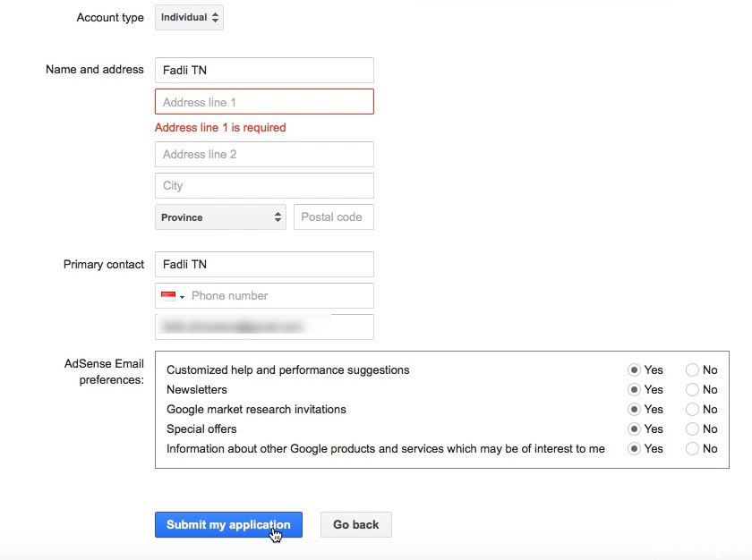
Task: Click the Address line 2 field
Action: (264, 154)
